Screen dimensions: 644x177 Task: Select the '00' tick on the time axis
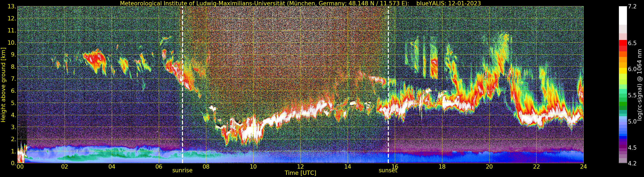(x=20, y=166)
